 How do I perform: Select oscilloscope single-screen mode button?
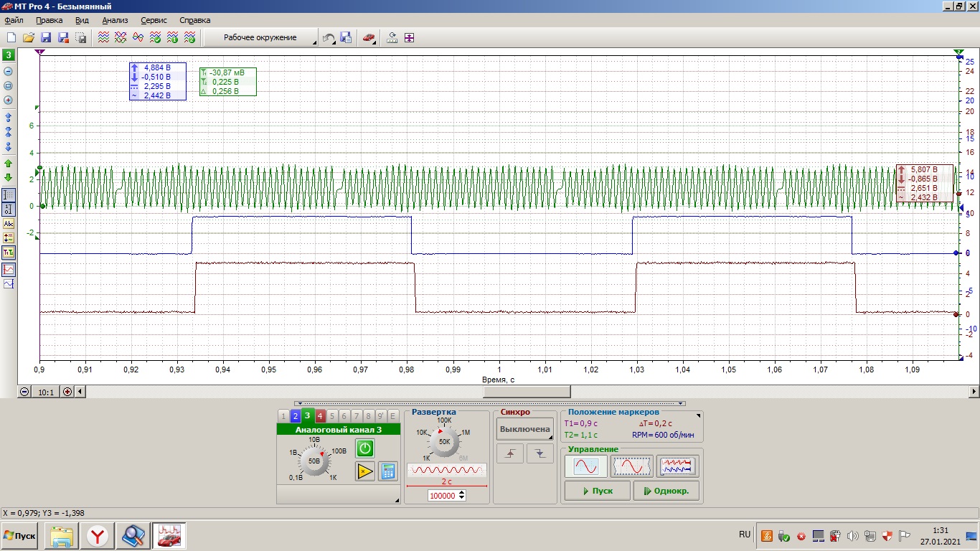[586, 466]
